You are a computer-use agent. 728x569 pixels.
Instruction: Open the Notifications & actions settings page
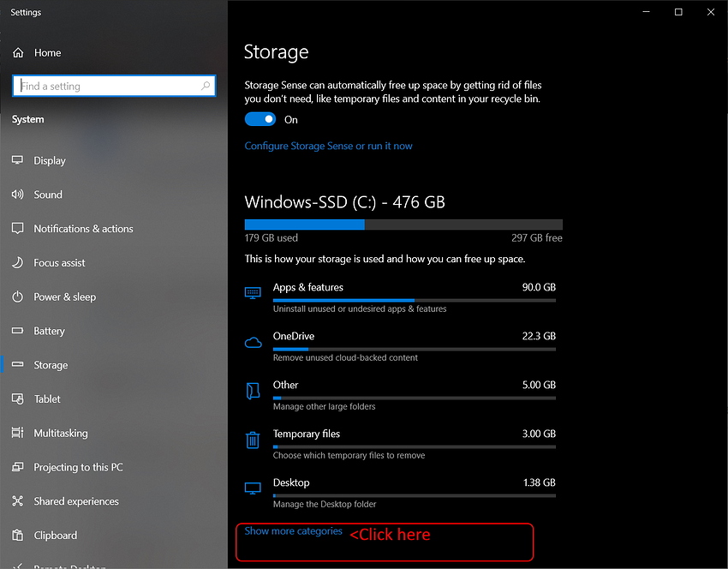(83, 229)
